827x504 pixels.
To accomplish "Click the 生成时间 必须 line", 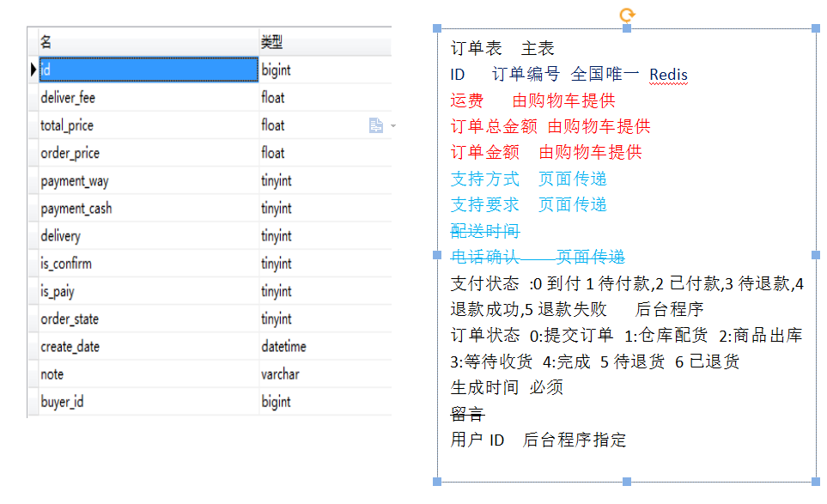I will [x=507, y=387].
